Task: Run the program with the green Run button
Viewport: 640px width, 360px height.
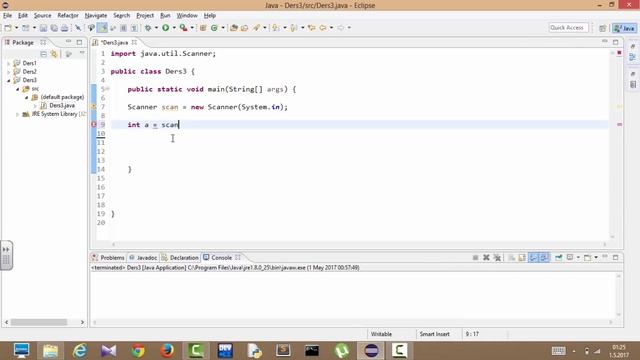Action: 165,28
